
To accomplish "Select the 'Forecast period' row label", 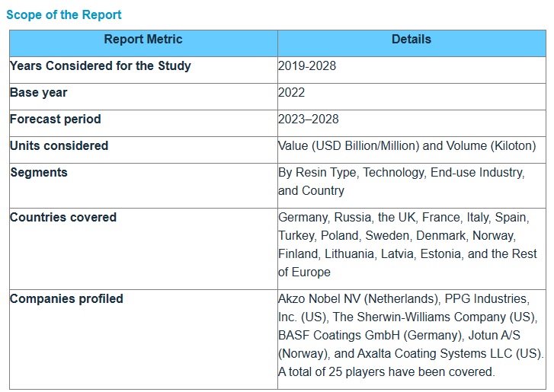I will (56, 120).
